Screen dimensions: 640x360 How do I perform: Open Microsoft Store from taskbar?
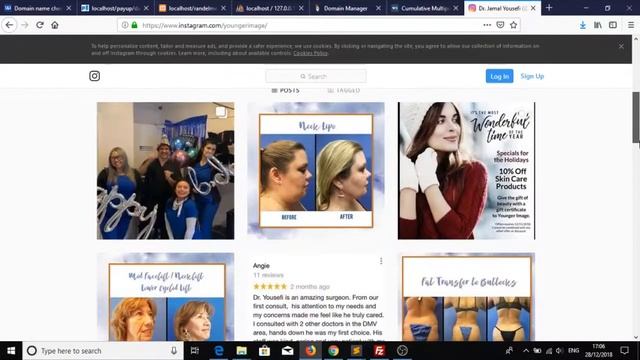coord(264,351)
